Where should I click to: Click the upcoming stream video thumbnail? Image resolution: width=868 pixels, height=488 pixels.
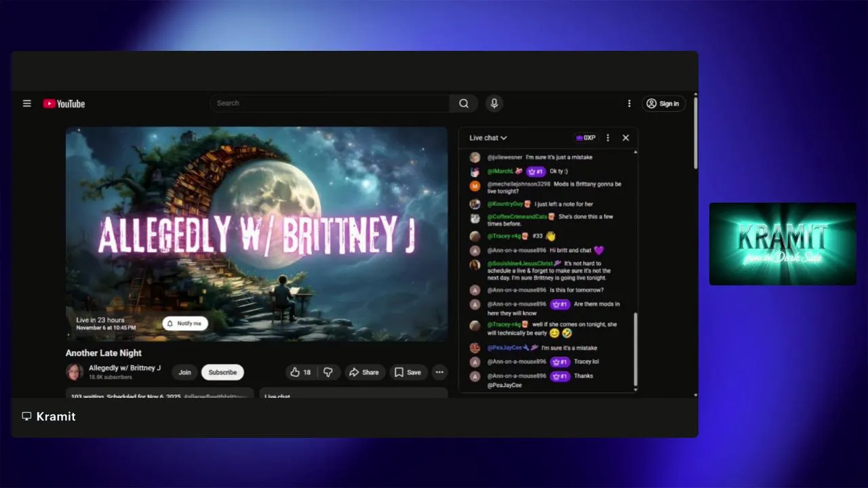pos(256,233)
